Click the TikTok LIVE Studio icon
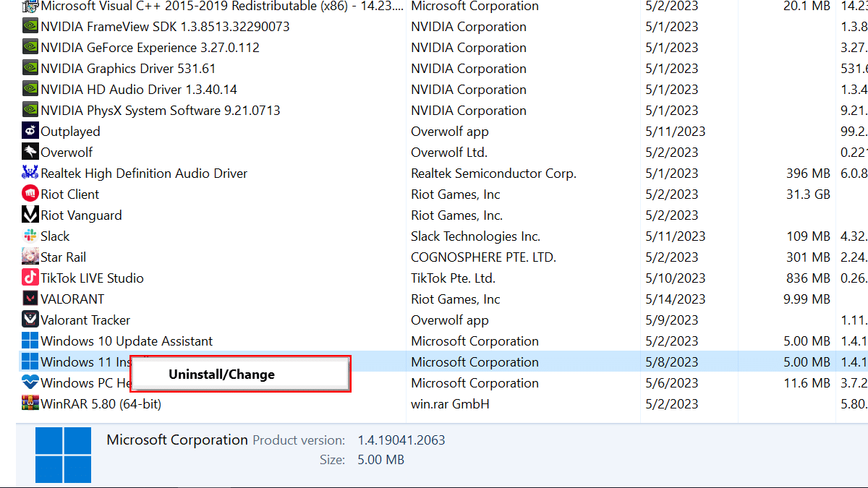 point(30,278)
